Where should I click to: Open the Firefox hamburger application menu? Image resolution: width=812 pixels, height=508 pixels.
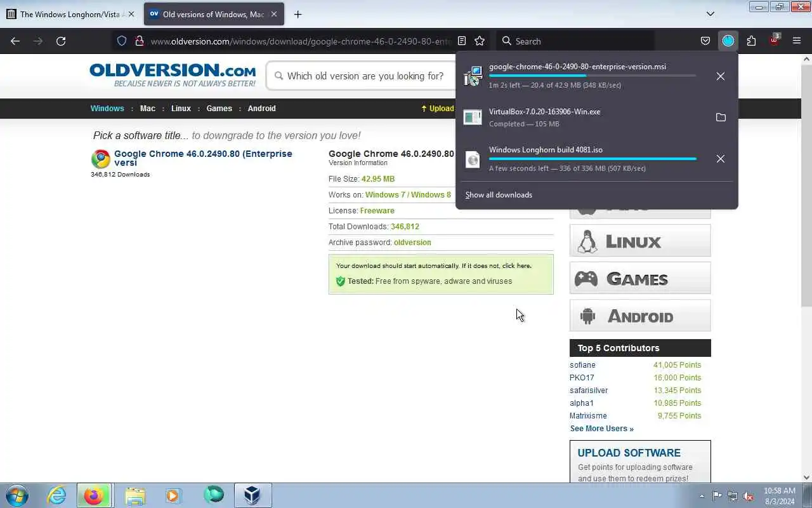pyautogui.click(x=797, y=41)
